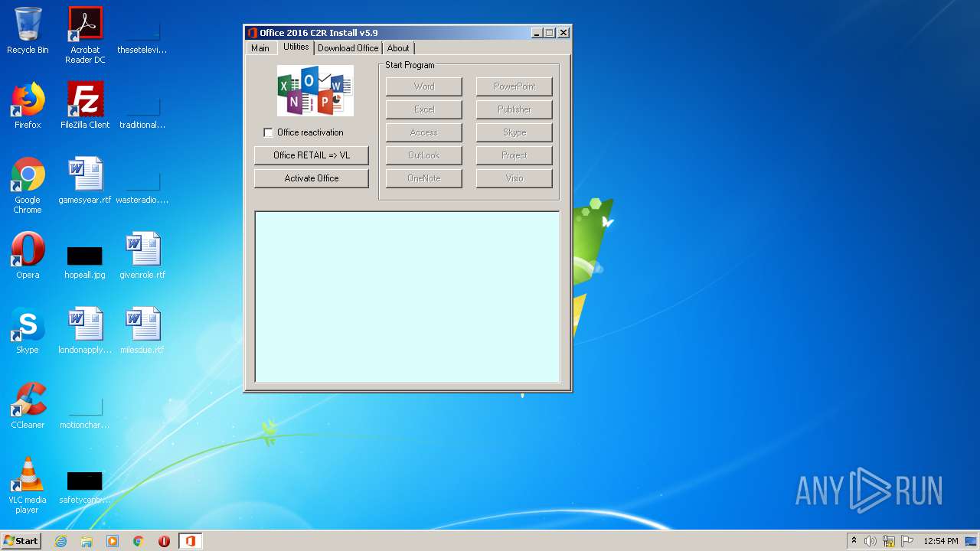Open the Windows Start menu
This screenshot has height=551, width=980.
(21, 541)
